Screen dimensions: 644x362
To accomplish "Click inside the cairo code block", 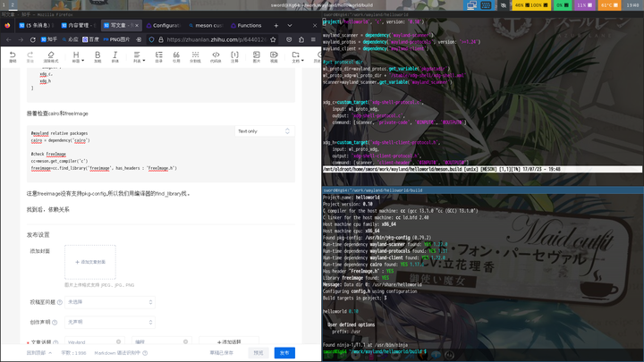I will click(x=161, y=154).
